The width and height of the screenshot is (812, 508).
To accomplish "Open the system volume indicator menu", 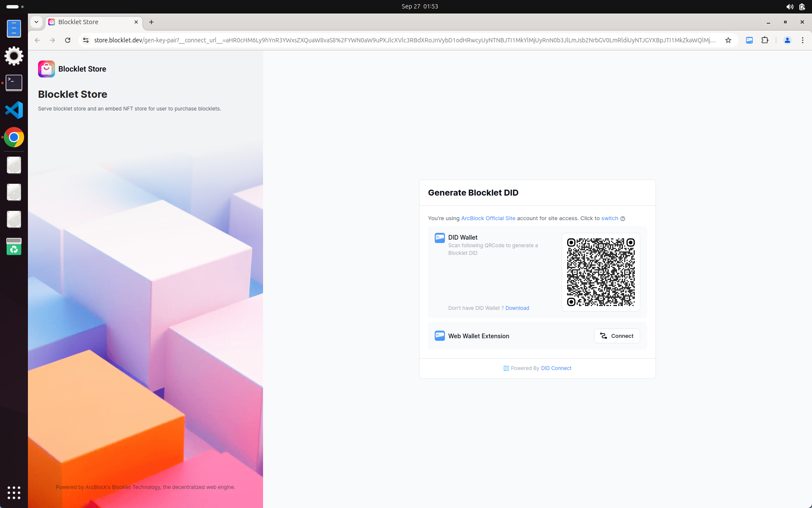I will pyautogui.click(x=789, y=6).
